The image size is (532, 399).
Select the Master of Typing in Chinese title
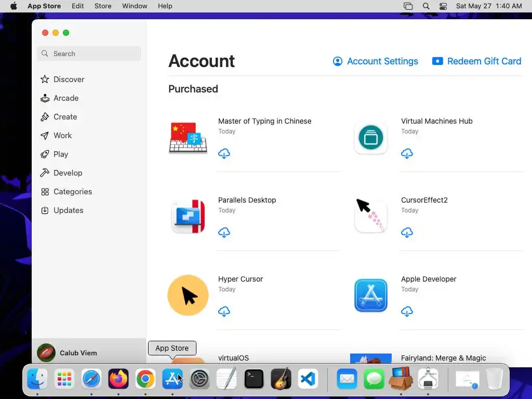coord(264,121)
